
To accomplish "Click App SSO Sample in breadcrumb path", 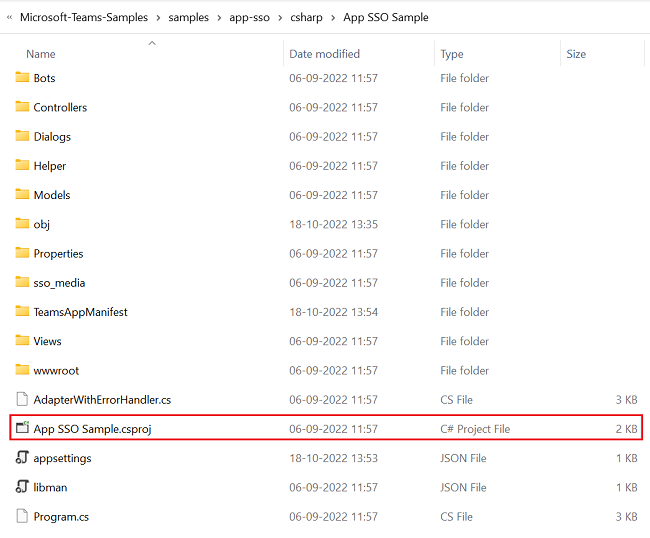I will click(386, 17).
